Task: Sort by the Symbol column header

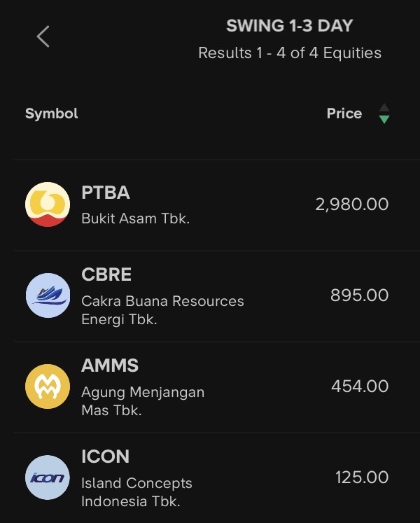Action: (52, 113)
